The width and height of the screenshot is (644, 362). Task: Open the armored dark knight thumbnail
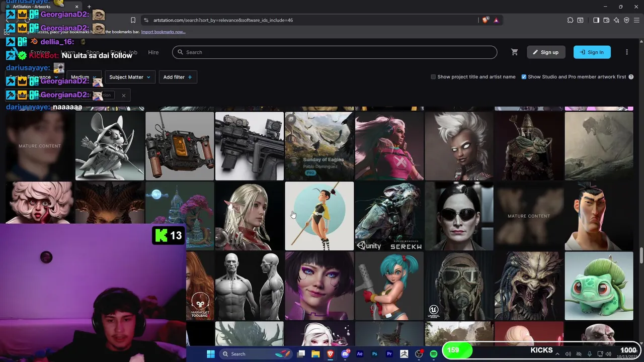[x=529, y=146]
